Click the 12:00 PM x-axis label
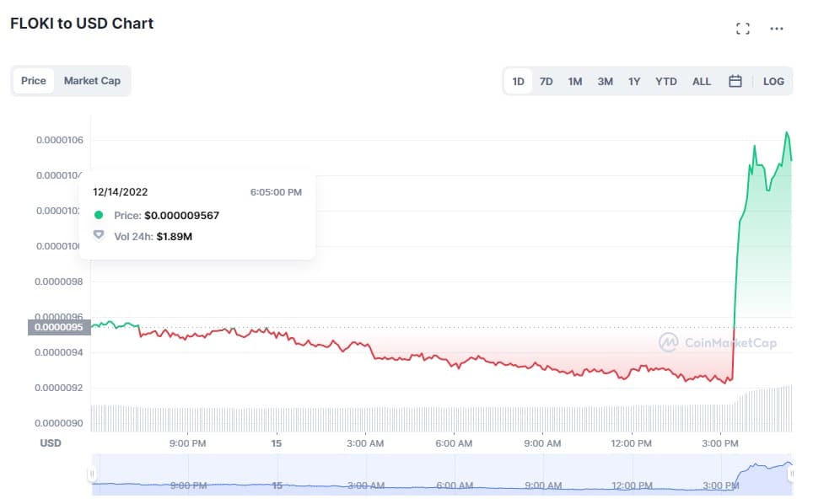Viewport: 813px width, 504px height. click(632, 443)
